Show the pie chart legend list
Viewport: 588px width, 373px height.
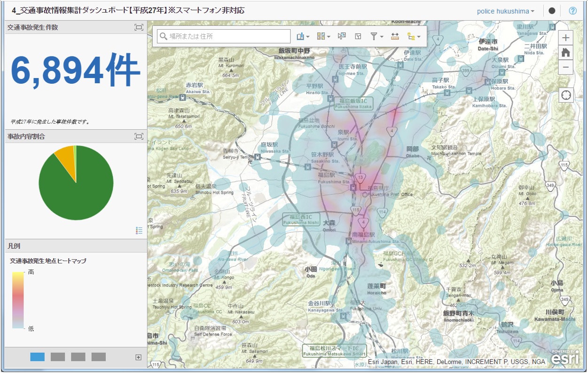click(x=139, y=230)
